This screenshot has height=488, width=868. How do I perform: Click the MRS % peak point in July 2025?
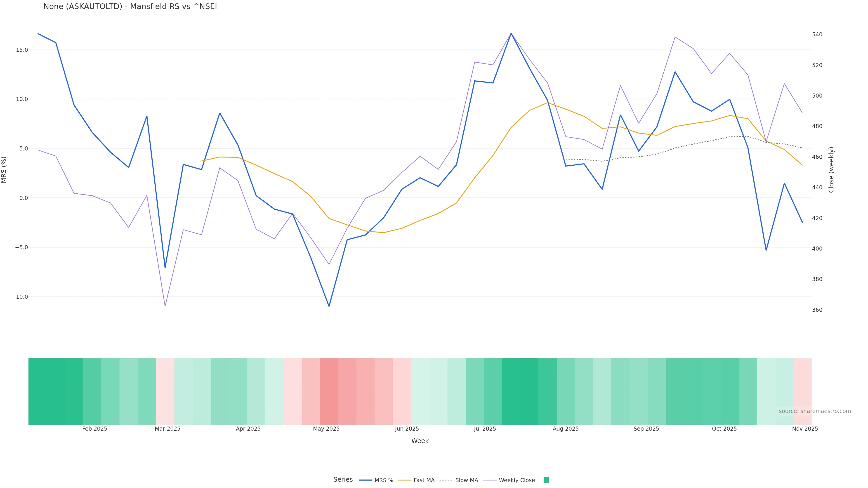tap(511, 33)
